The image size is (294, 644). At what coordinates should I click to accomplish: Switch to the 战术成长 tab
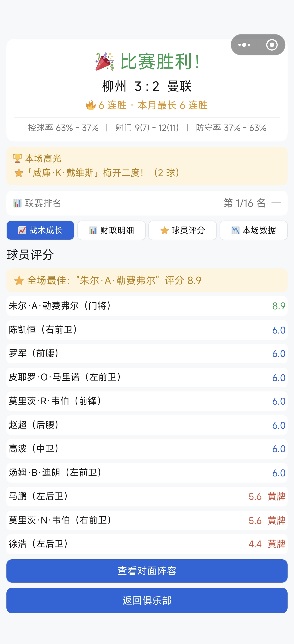[x=40, y=230]
